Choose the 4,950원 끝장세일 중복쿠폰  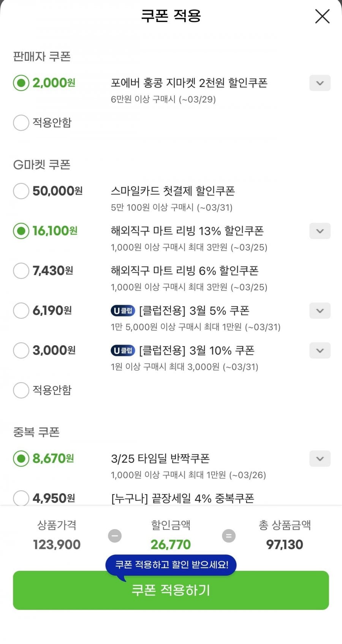(x=21, y=498)
